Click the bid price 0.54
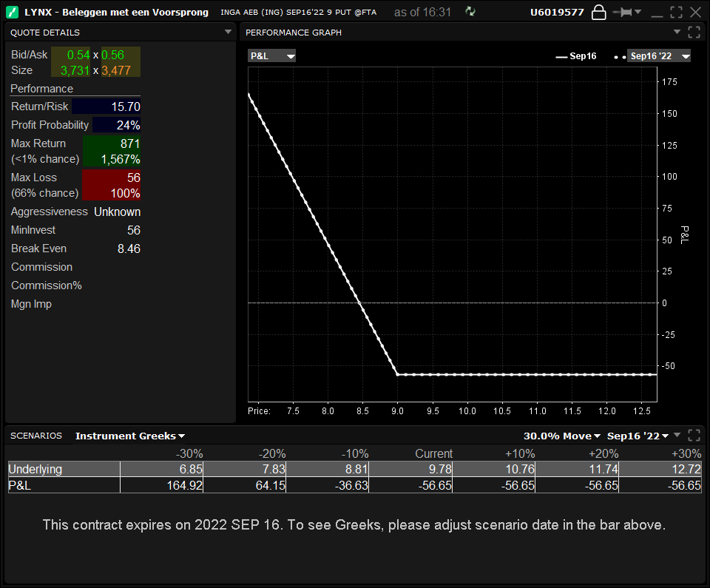The image size is (710, 588). click(78, 55)
